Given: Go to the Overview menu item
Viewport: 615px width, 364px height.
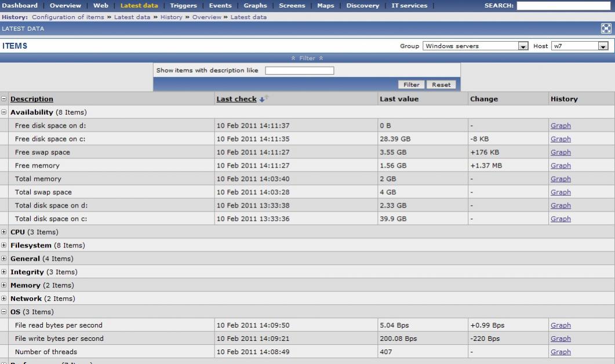Looking at the screenshot, I should click(65, 5).
